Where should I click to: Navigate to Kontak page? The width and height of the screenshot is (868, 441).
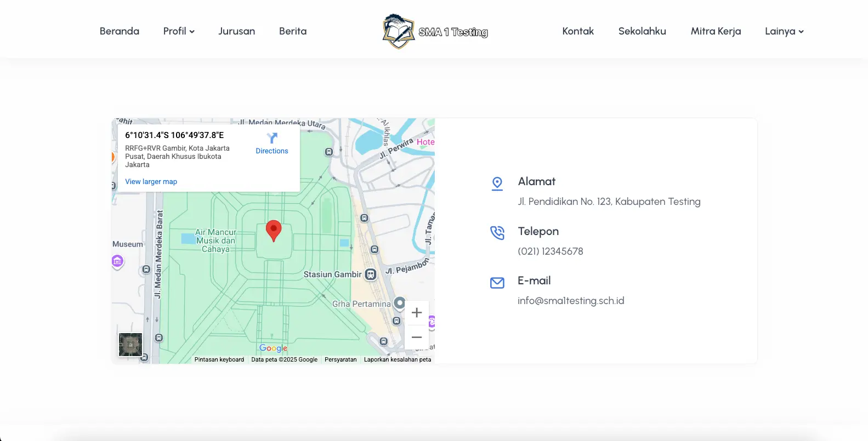click(578, 31)
